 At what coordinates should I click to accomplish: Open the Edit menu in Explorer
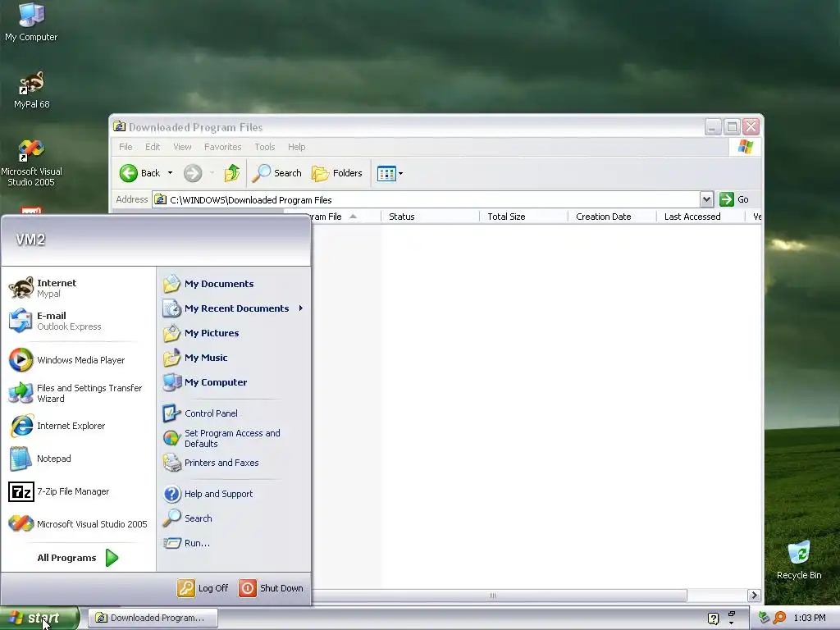click(153, 147)
